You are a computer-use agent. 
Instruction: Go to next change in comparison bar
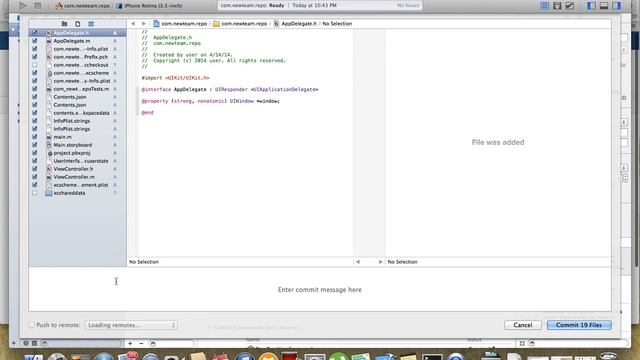pyautogui.click(x=380, y=262)
